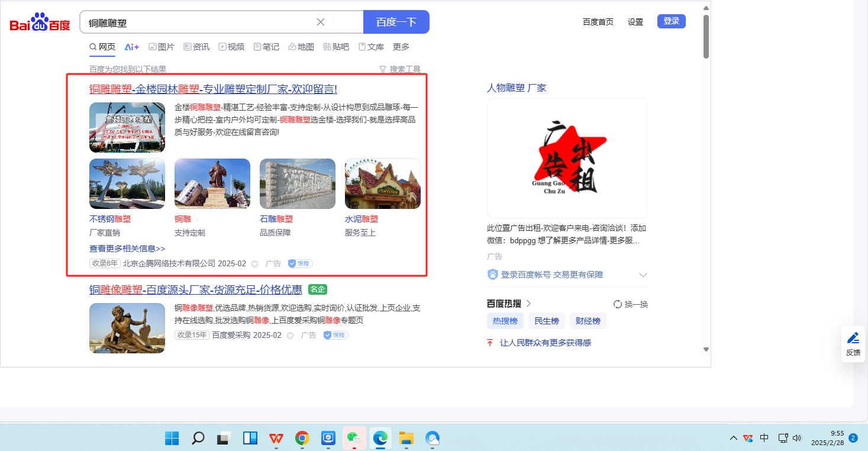Open the Windows Start menu
This screenshot has height=451, width=868.
(x=172, y=438)
